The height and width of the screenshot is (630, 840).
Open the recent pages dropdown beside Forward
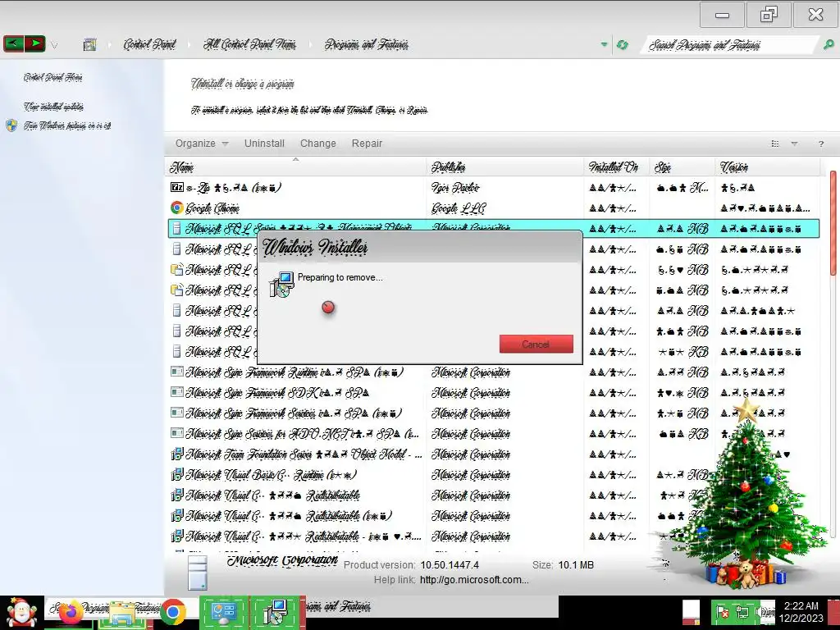54,46
